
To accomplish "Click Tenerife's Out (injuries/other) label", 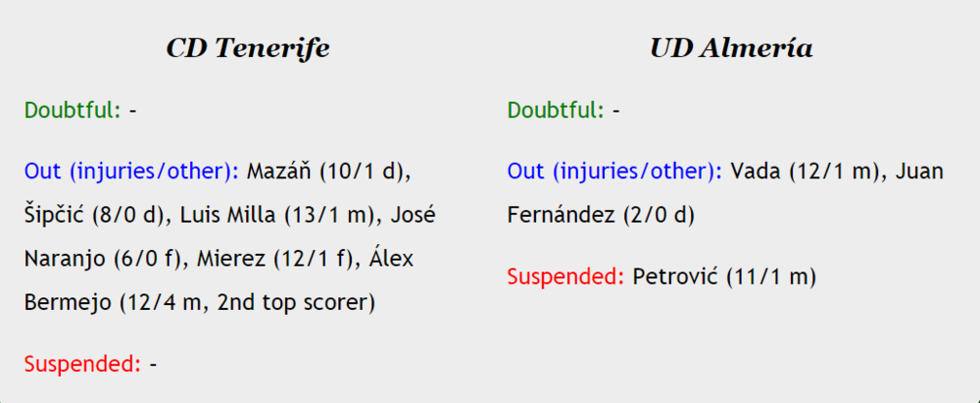I will point(131,172).
